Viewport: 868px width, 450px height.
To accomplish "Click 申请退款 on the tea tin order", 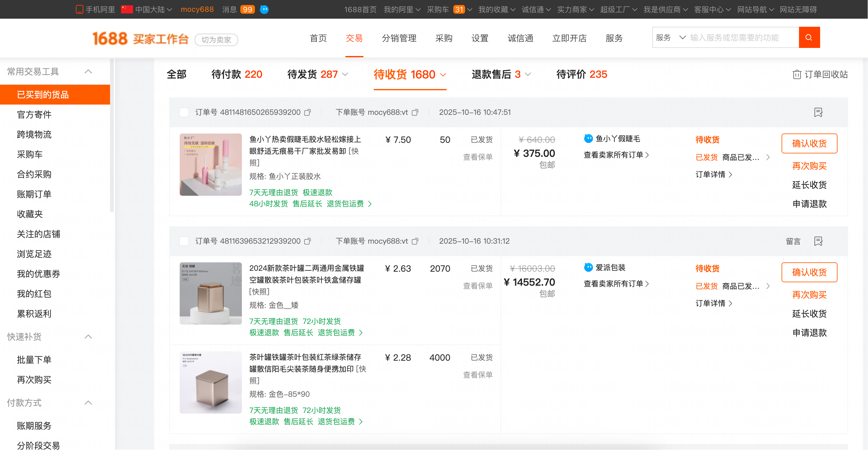I will [809, 333].
